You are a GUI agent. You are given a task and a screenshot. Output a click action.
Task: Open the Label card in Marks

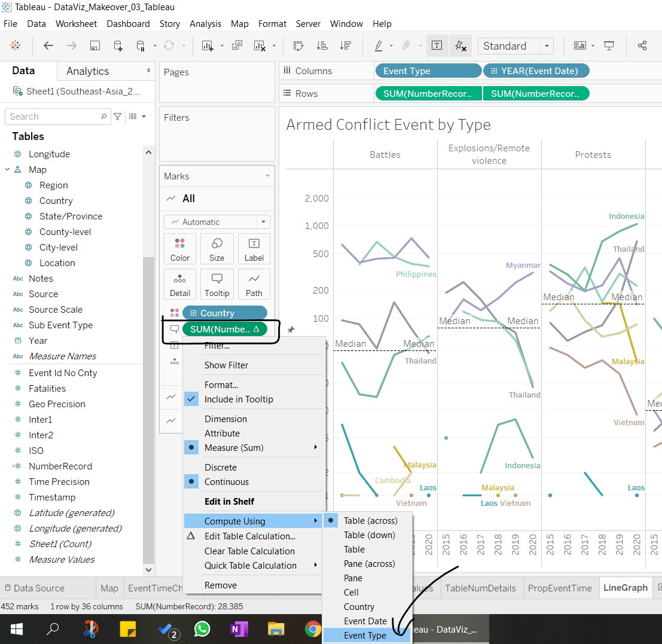coord(254,249)
